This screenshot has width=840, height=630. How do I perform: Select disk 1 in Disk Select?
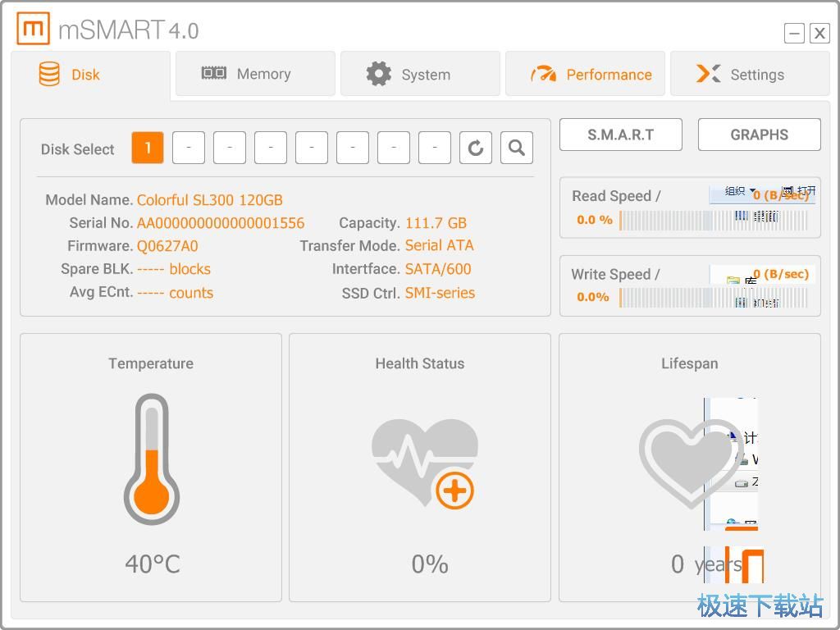tap(148, 148)
